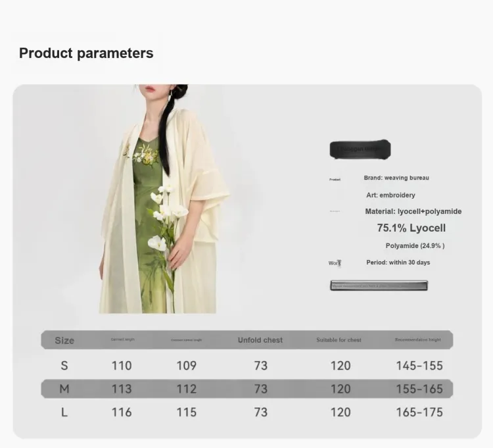Click the 'Recommendation height' column header
Image resolution: width=493 pixels, height=448 pixels.
click(x=418, y=339)
